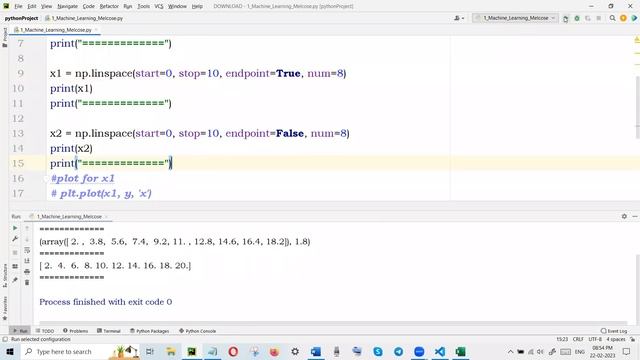Viewport: 640px width, 360px height.
Task: Click the Windows Start button
Action: [10, 351]
